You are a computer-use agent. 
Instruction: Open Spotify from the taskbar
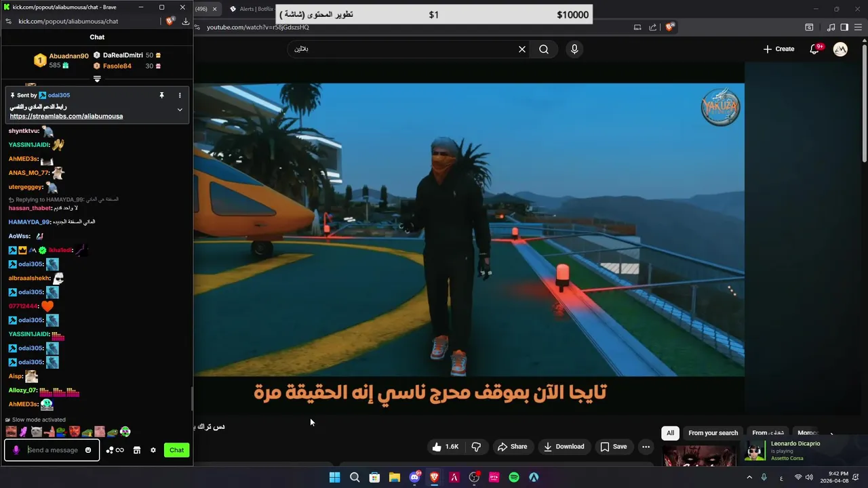(x=514, y=477)
